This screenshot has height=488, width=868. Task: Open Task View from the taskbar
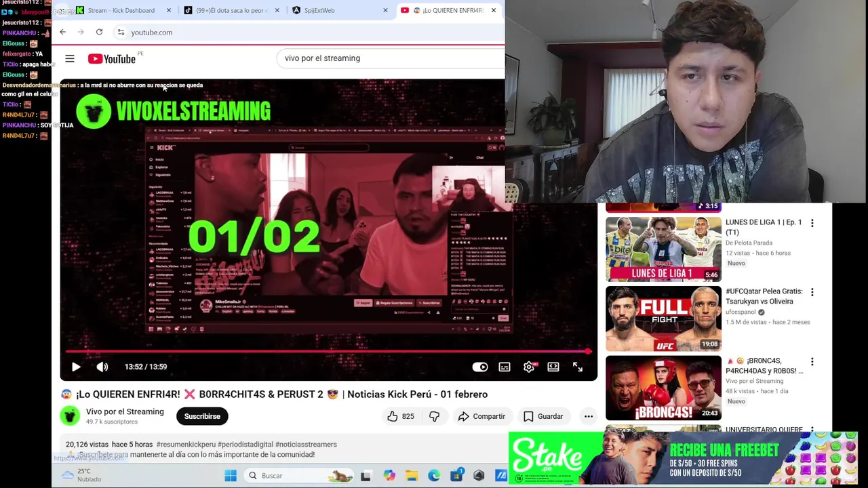(366, 476)
